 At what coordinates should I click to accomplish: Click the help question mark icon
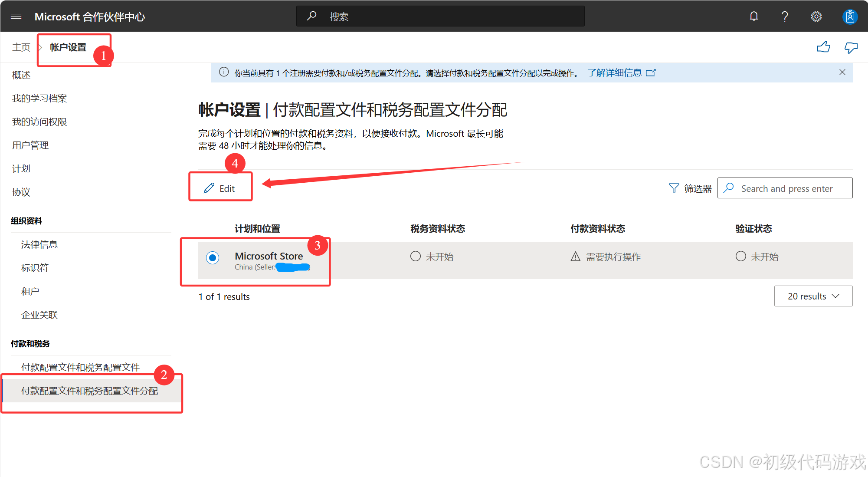(x=785, y=16)
